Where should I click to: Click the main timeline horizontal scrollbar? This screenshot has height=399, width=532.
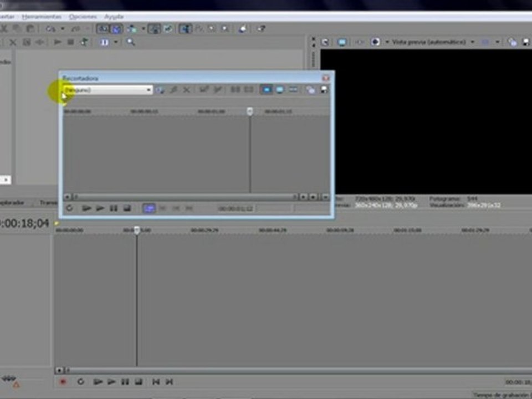point(297,370)
